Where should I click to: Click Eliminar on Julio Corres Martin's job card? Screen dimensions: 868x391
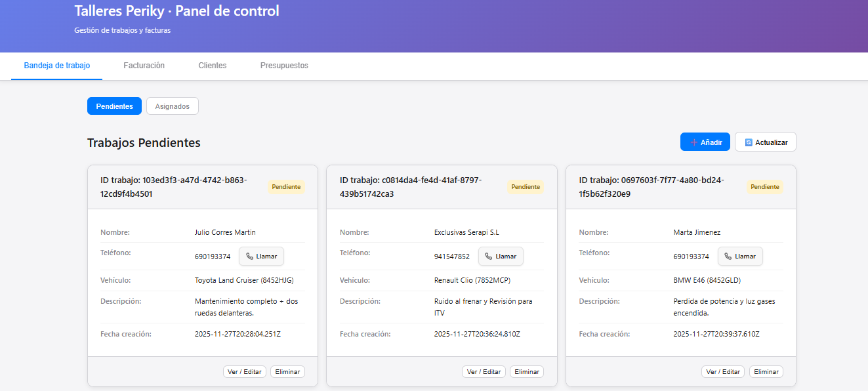click(287, 371)
